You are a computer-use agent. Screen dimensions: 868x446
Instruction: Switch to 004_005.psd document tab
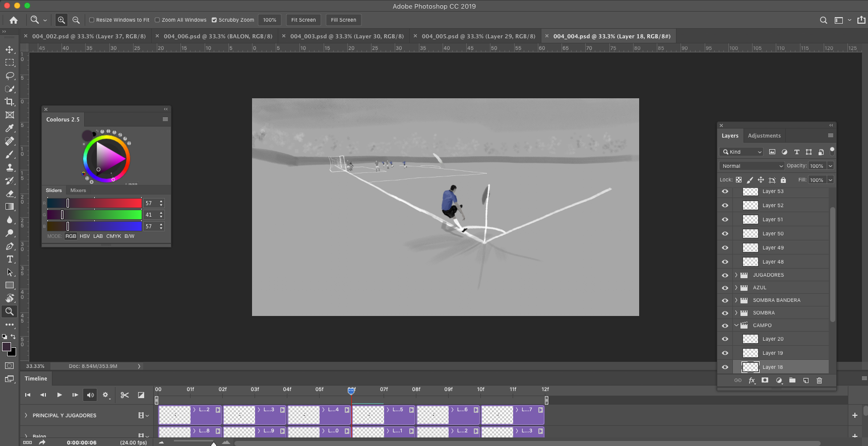coord(478,36)
